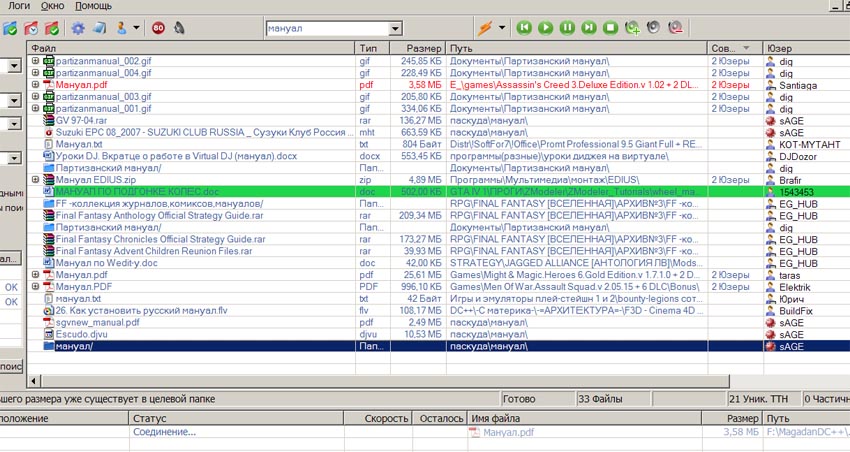Click the blue gear settings icon
This screenshot has width=850, height=452.
coord(78,28)
